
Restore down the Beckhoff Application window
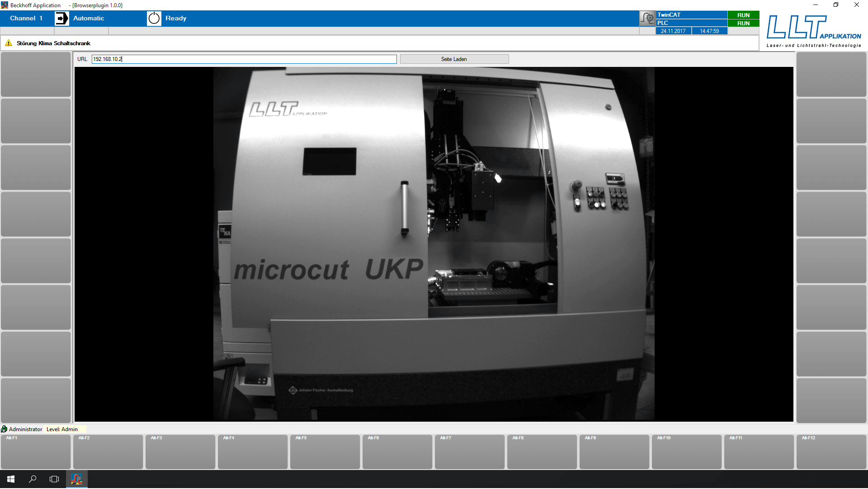click(x=836, y=5)
